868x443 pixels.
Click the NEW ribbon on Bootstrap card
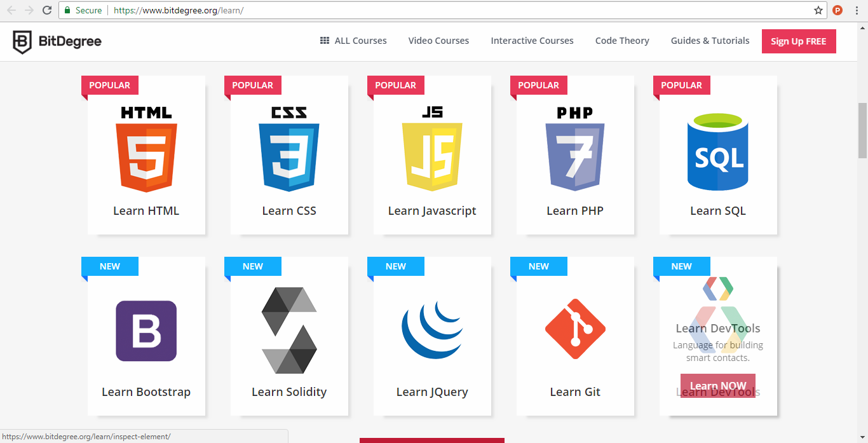click(x=110, y=266)
